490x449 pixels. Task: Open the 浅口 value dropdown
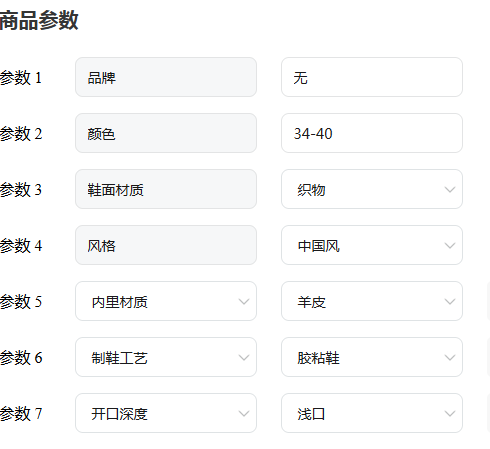[x=372, y=413]
